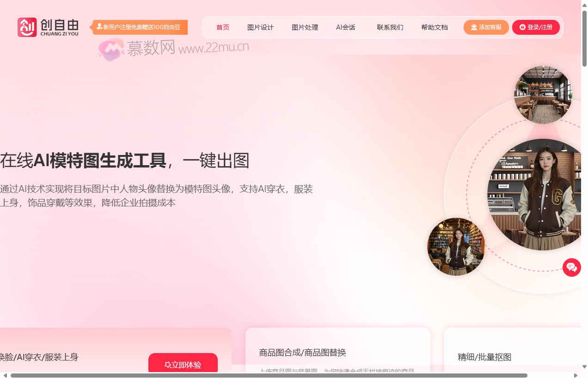Open the 图片设计 menu item
588x379 pixels.
tap(261, 27)
